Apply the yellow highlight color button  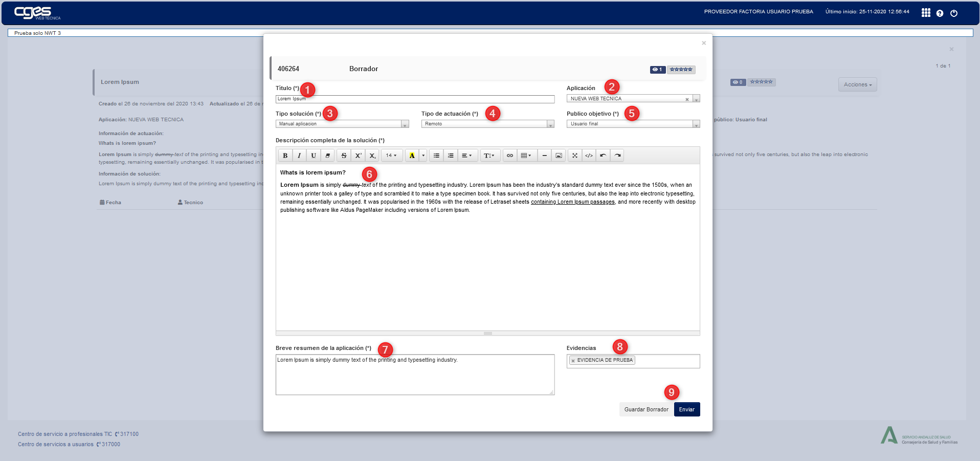pos(412,156)
